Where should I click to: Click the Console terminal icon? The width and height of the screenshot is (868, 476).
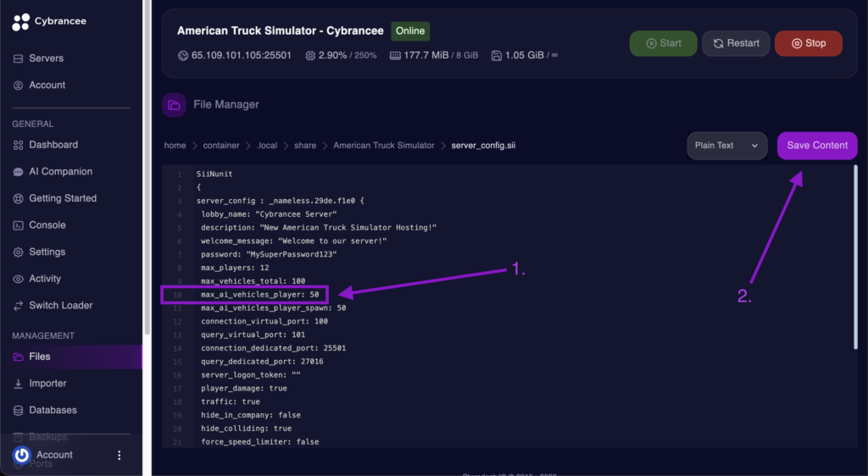point(19,225)
